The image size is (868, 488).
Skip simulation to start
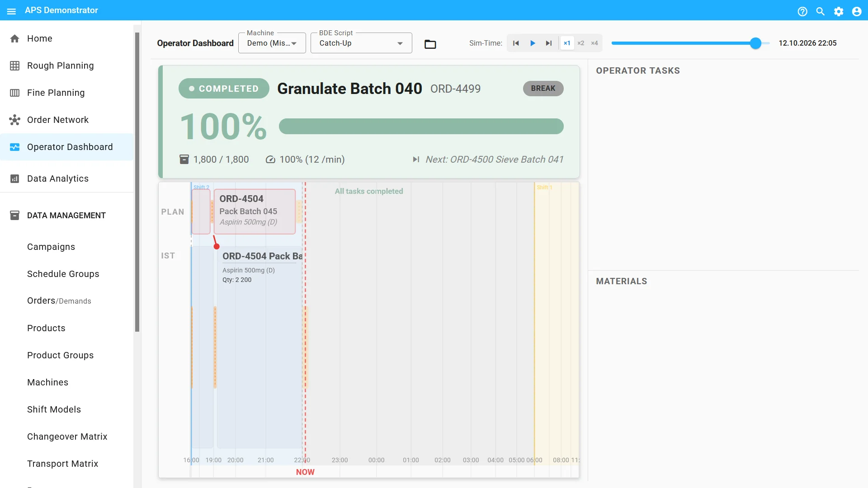516,43
